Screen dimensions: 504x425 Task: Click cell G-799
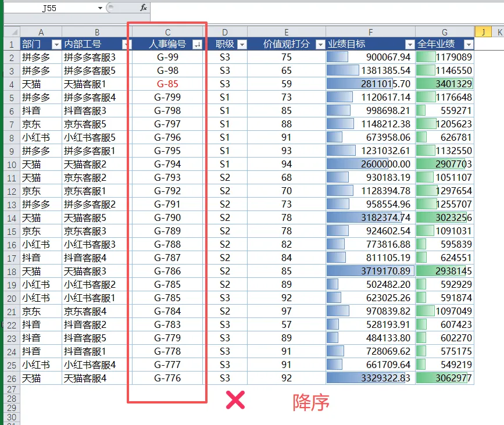pos(167,97)
